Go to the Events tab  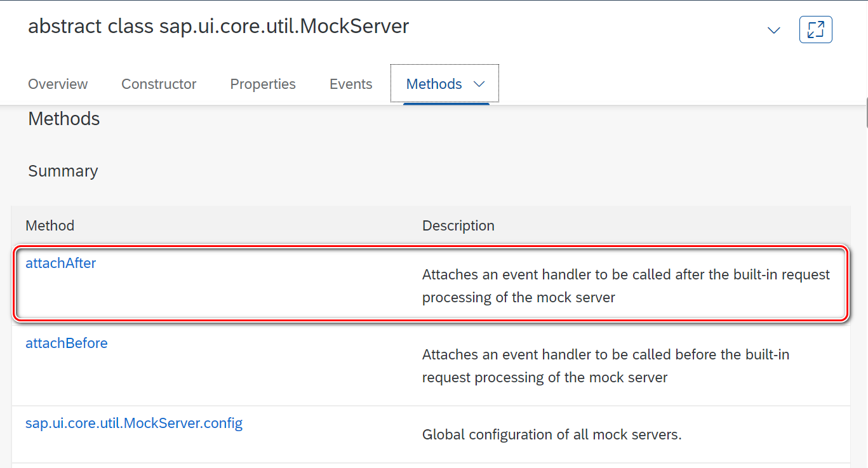351,84
